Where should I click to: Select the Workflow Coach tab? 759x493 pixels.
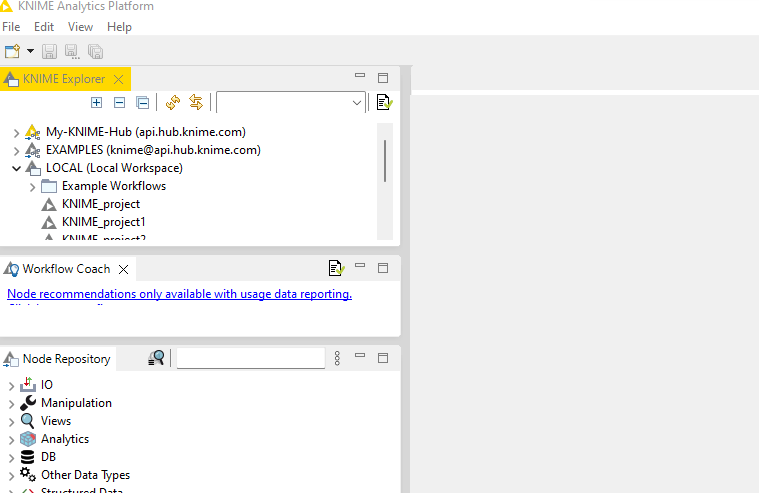[x=66, y=269]
